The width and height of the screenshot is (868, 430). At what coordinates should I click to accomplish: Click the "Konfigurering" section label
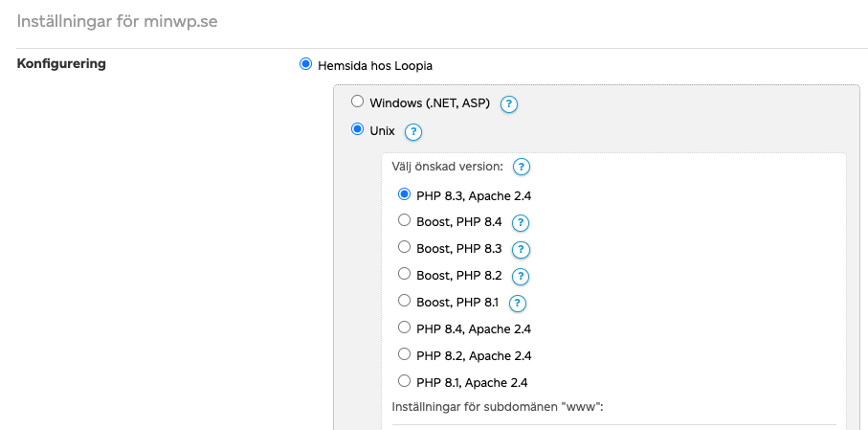coord(61,64)
